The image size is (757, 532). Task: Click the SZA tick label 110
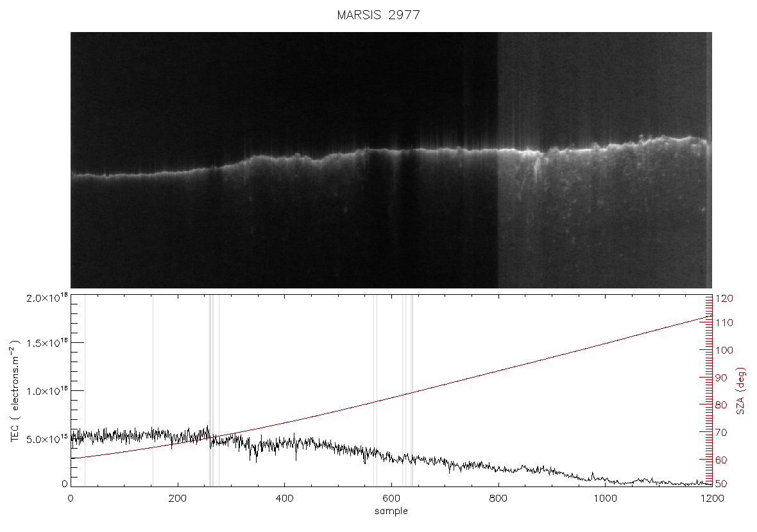click(724, 322)
